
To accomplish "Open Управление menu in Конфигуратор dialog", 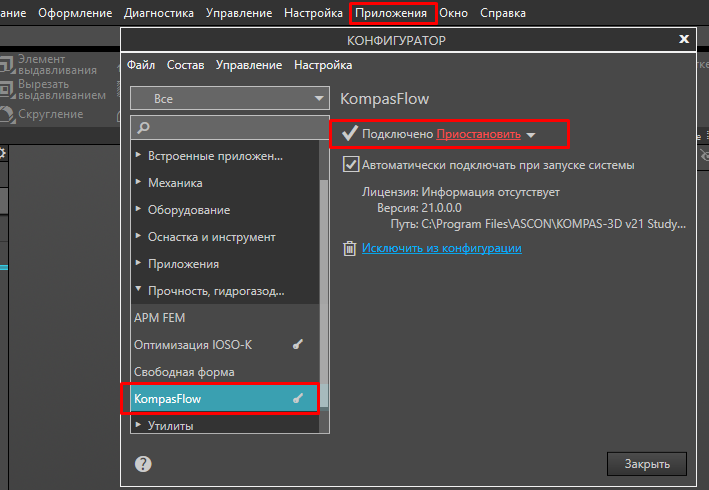I will pyautogui.click(x=249, y=65).
